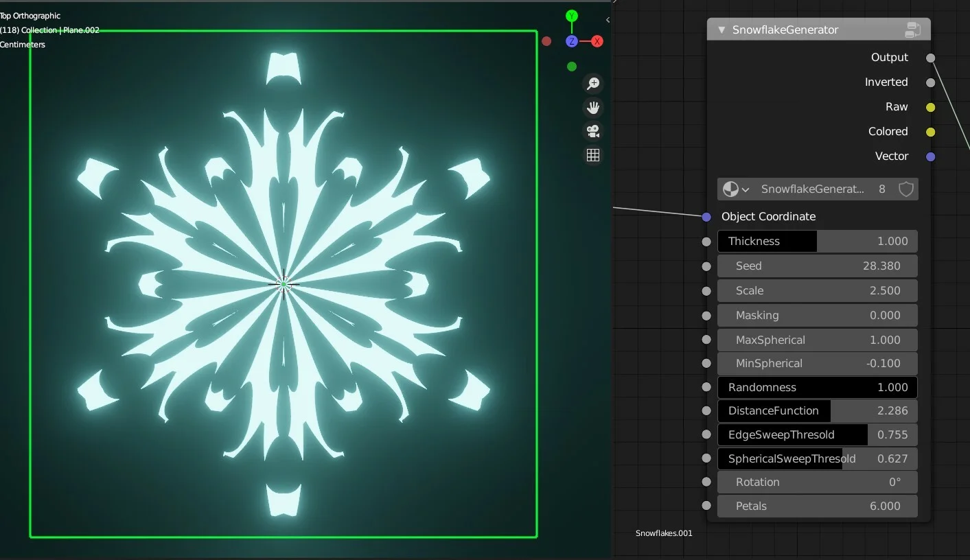Toggle the viewport overlay grid icon
The width and height of the screenshot is (970, 560).
pyautogui.click(x=593, y=155)
